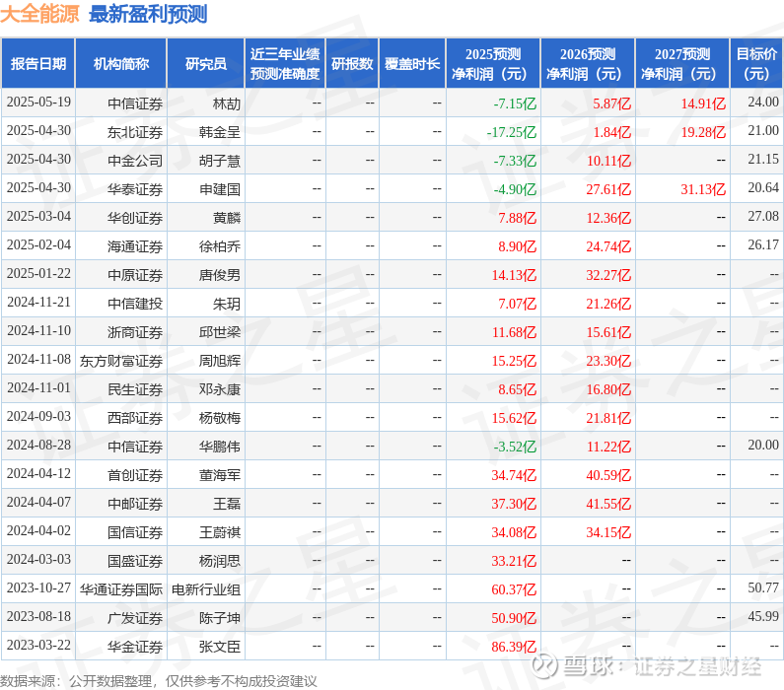Screen dimensions: 784x690
Task: Click researcher 华鹏伟
Action: coord(220,447)
